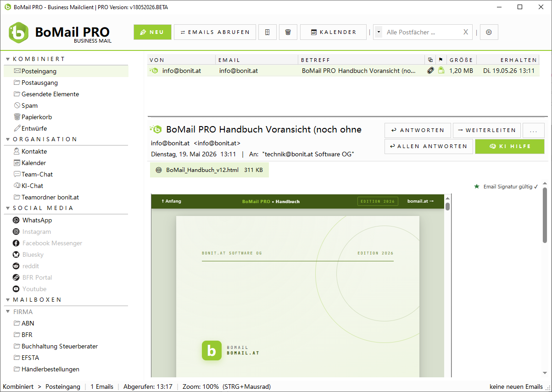Click the WEITERLEITEN button

click(x=487, y=130)
